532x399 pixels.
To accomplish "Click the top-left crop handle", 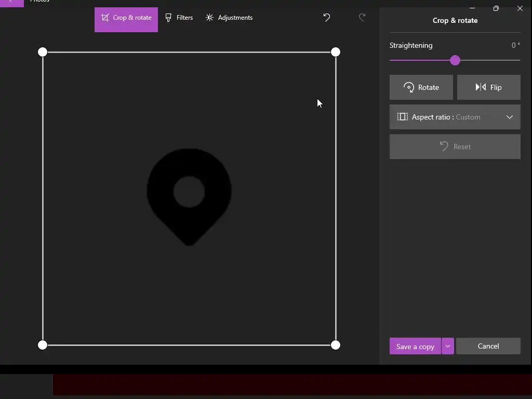I will tap(43, 52).
